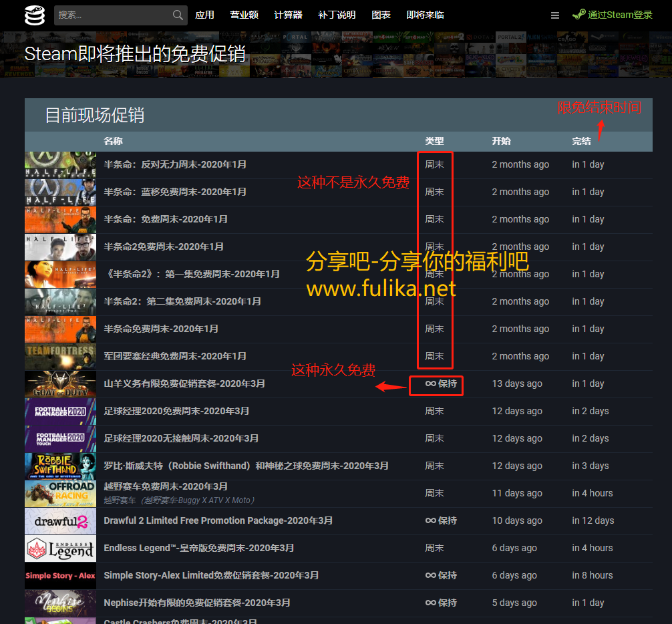
Task: Click in 12 days end cell
Action: 593,521
